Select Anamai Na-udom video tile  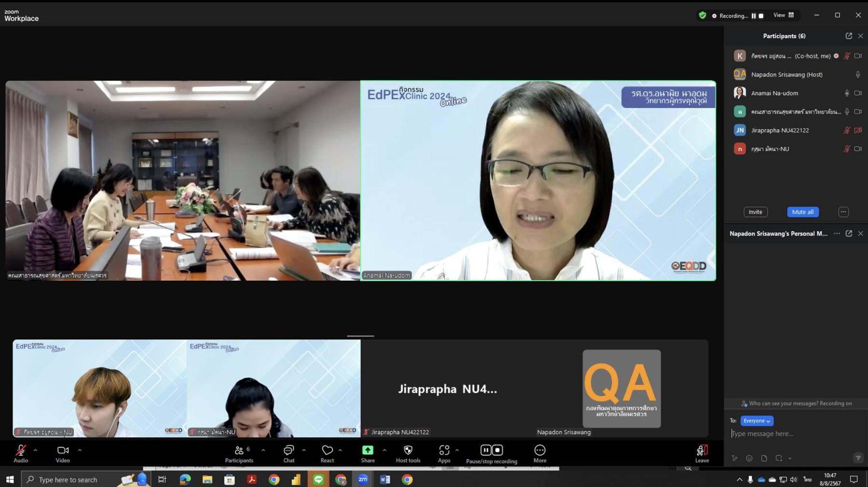538,180
